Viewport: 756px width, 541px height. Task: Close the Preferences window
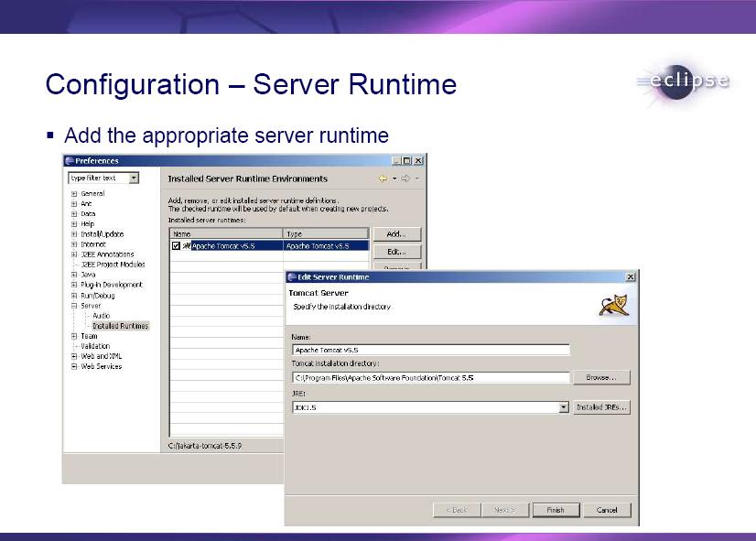point(418,160)
